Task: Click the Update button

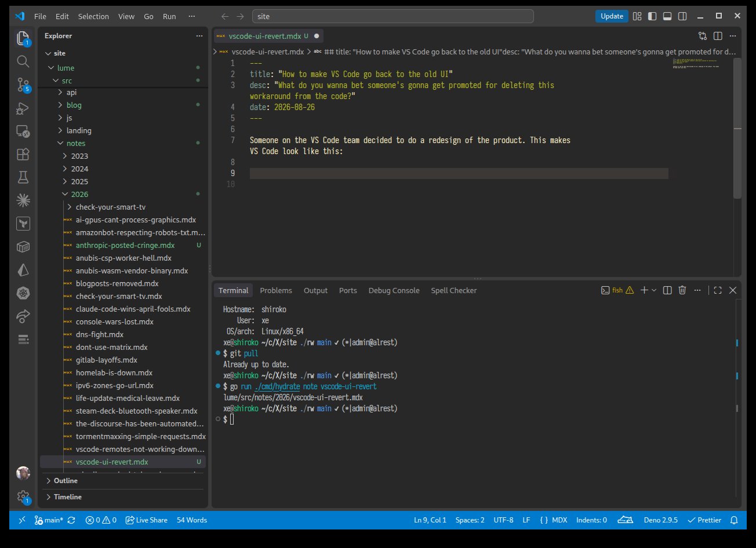Action: coord(612,16)
